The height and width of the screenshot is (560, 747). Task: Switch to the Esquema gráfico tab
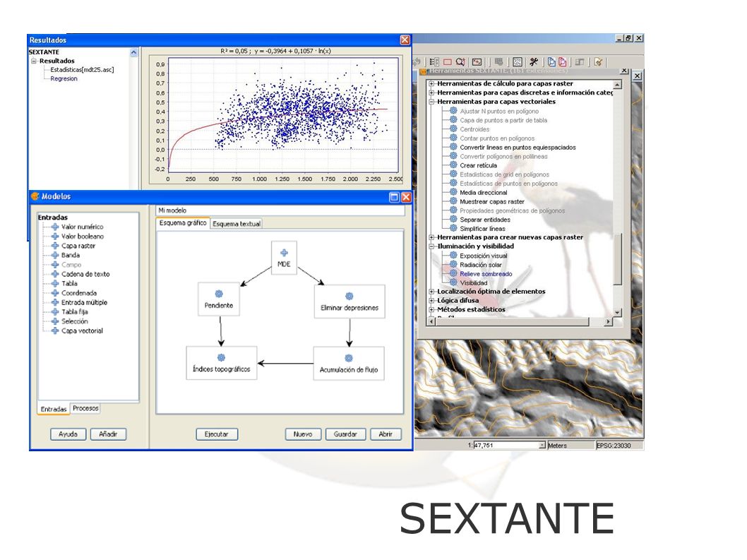(183, 223)
